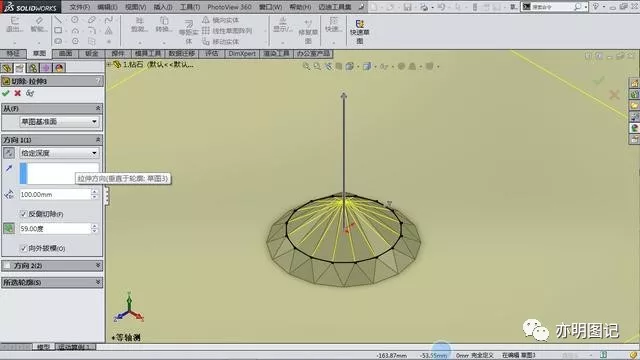The height and width of the screenshot is (360, 640).
Task: Toggle 向外拔模 draft outward checkbox
Action: pos(23,248)
